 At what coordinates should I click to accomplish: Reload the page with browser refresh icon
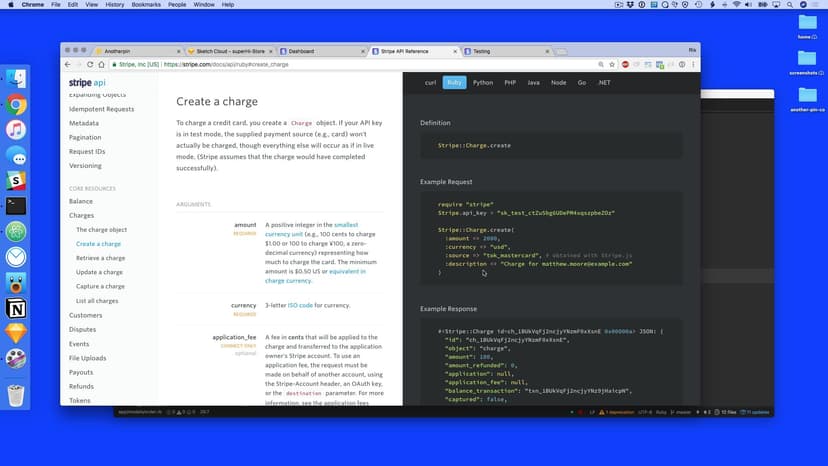[90, 64]
